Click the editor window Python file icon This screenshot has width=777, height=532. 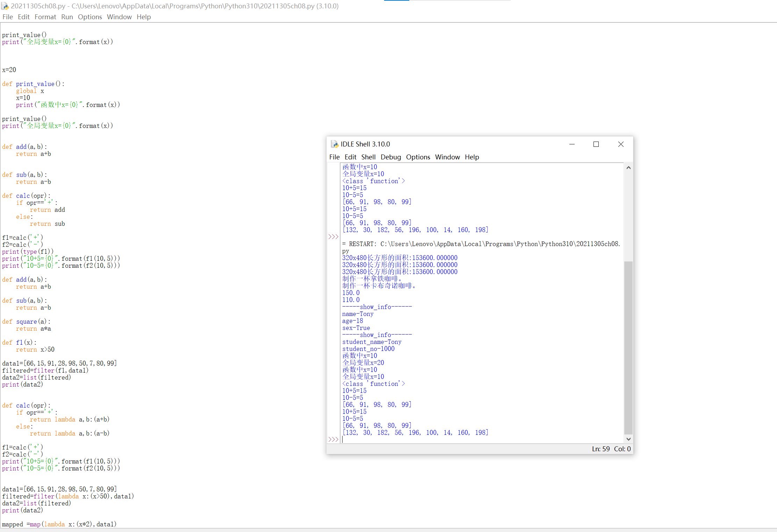[x=5, y=6]
